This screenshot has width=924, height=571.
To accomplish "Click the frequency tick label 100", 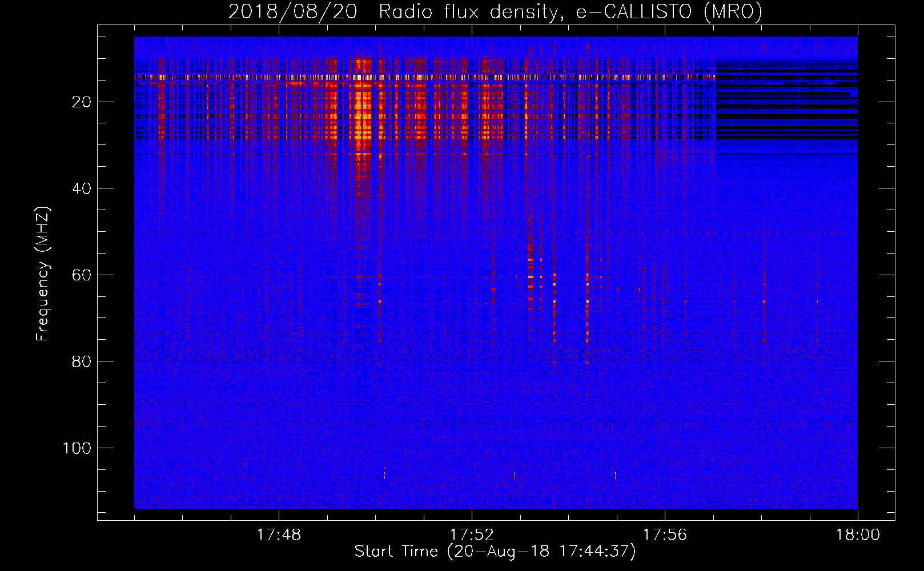I will click(x=77, y=448).
